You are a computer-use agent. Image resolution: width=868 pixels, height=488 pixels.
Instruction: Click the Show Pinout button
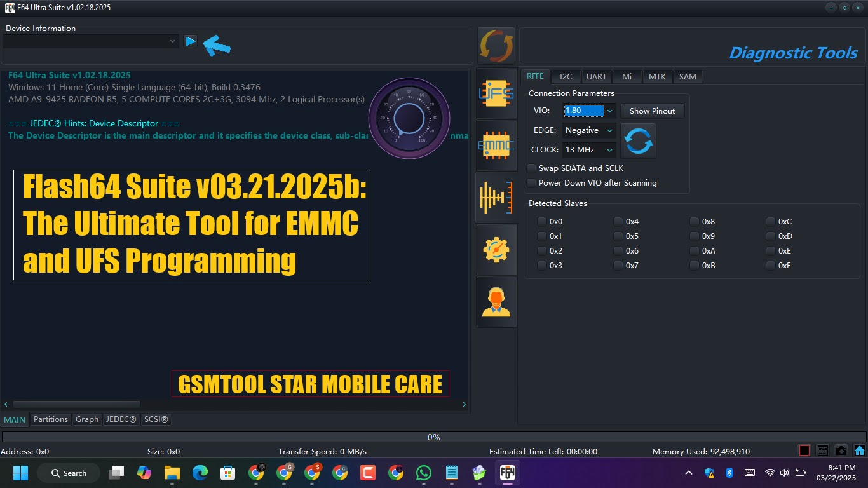pos(652,111)
